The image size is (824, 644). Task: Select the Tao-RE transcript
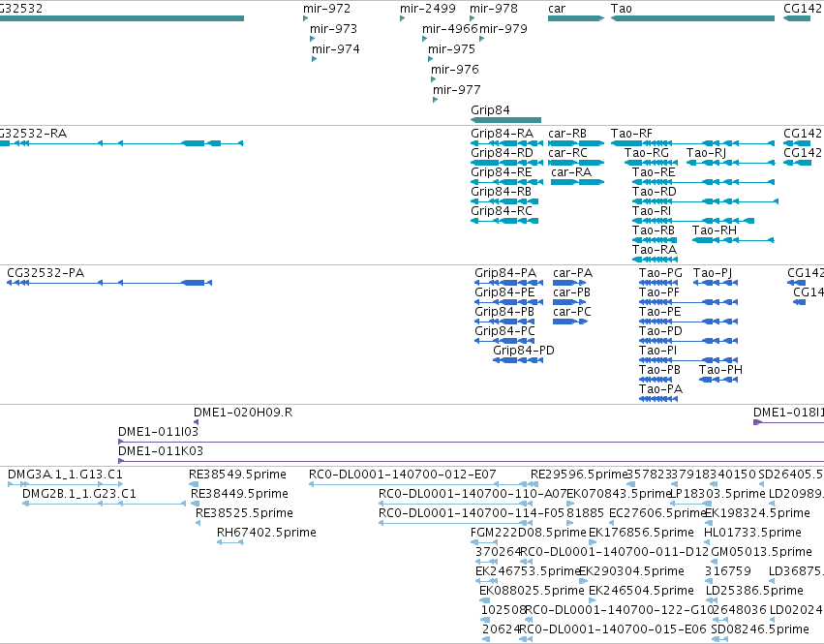703,182
